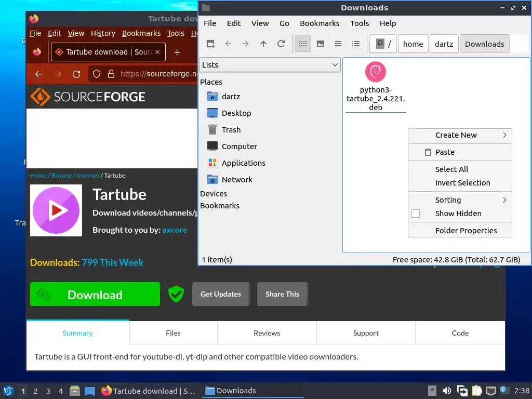Click the site security padlock in Firefox
The image size is (532, 399).
[x=111, y=74]
